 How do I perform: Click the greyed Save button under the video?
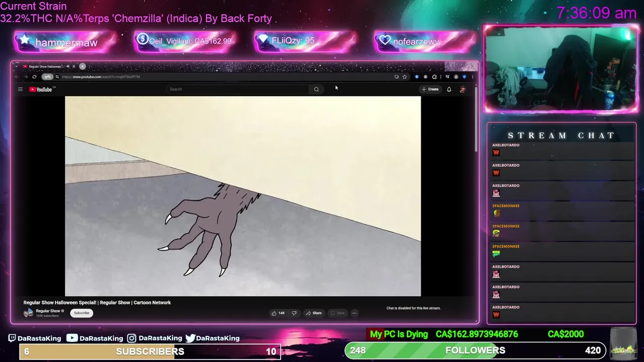point(337,313)
